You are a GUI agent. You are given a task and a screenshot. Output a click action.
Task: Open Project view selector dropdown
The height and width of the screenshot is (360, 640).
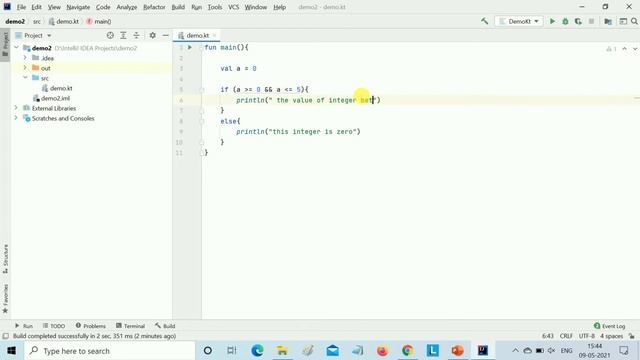point(34,36)
